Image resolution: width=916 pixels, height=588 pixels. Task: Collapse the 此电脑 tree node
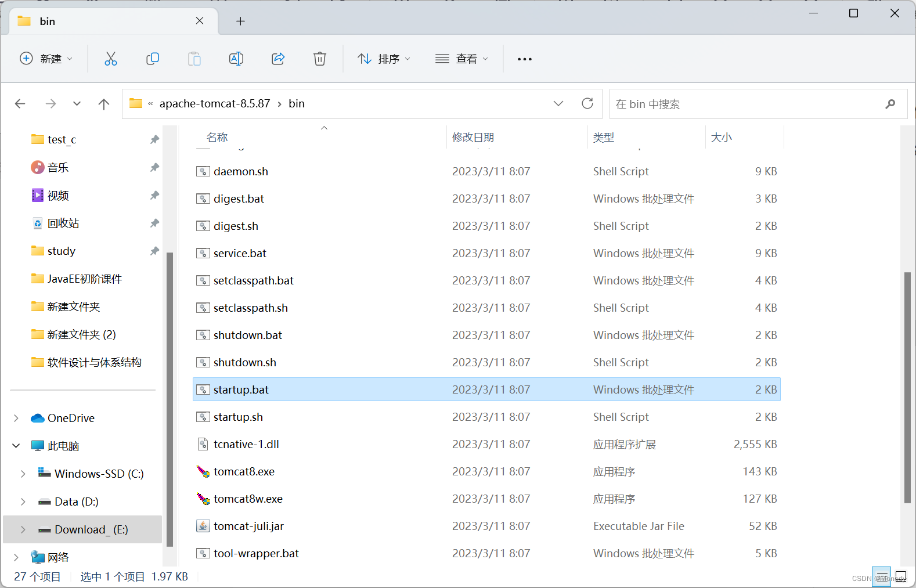[x=16, y=446]
